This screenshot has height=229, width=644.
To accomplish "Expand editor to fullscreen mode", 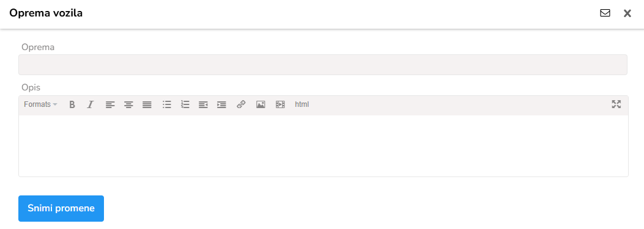I will coord(616,104).
